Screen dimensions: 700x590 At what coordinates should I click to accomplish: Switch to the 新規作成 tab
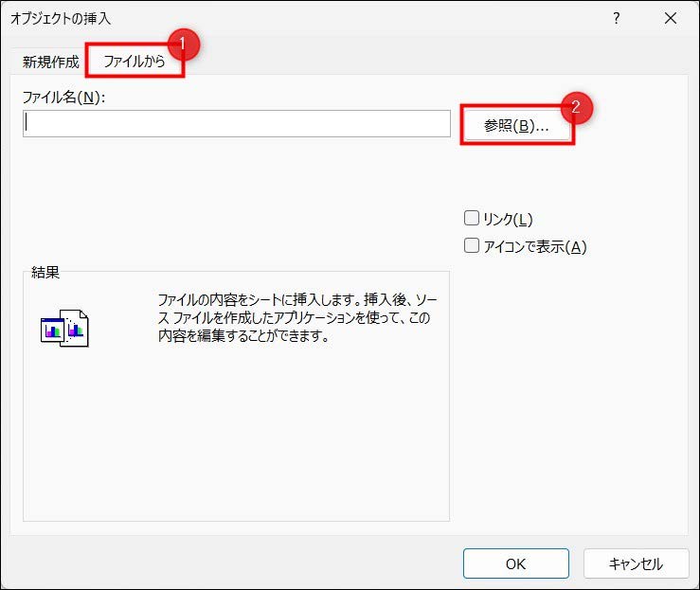(x=50, y=63)
